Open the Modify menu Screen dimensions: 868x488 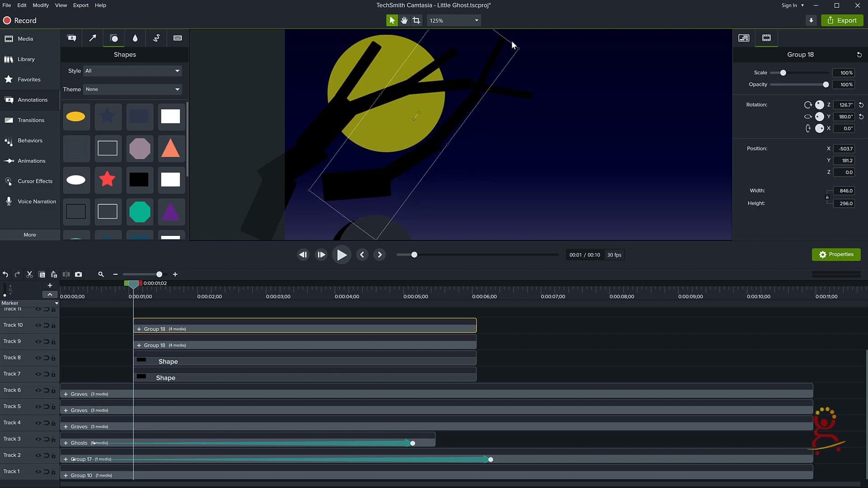coord(40,5)
